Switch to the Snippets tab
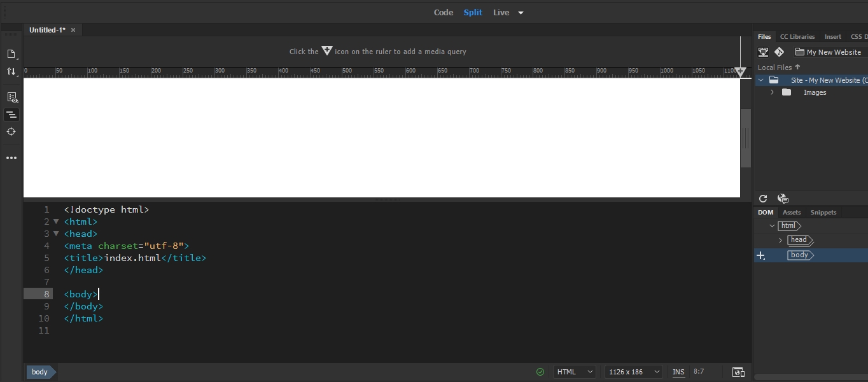 click(x=823, y=212)
